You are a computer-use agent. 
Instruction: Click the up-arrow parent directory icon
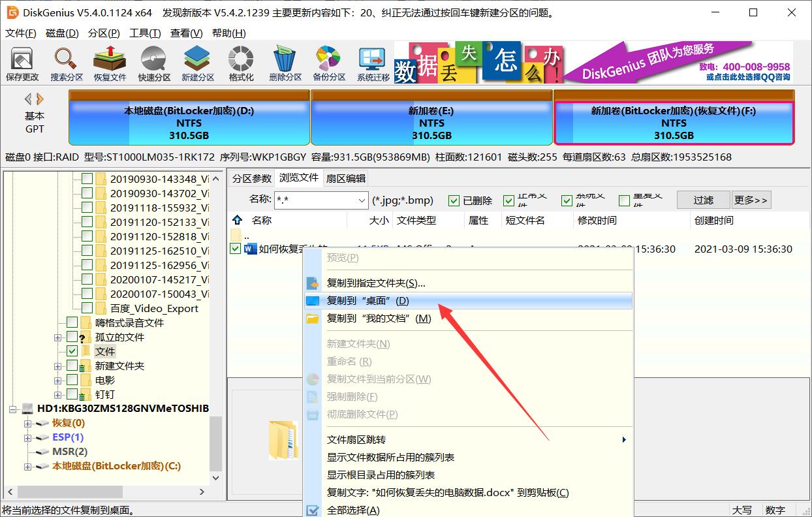[238, 221]
